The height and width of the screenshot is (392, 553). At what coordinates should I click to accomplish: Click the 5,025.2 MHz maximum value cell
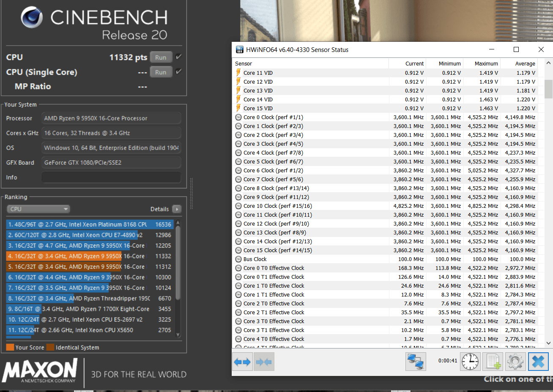point(483,170)
